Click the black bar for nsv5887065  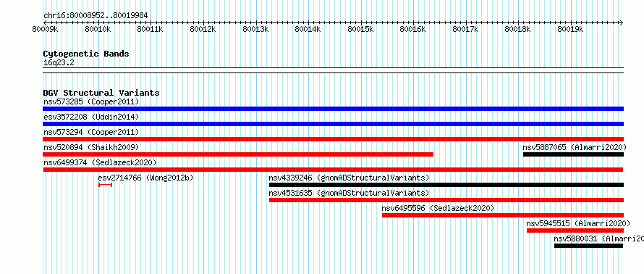(x=573, y=154)
